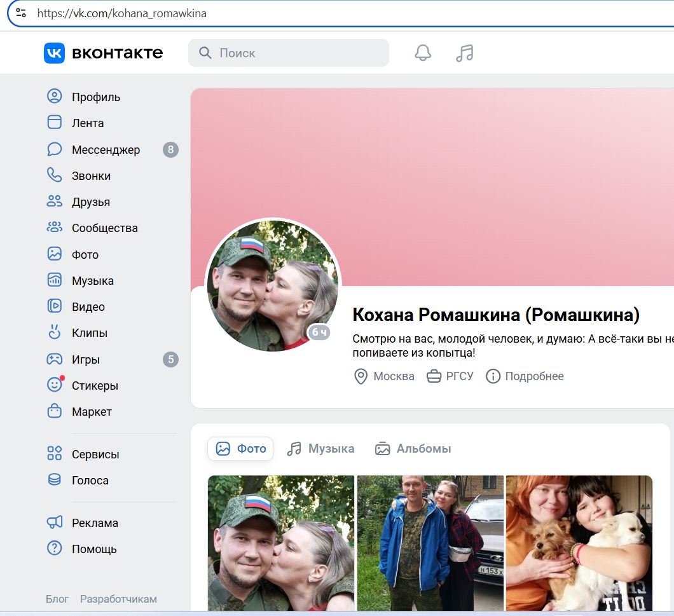Open Игры showing 5 notifications
Viewport: 674px width, 616px height.
[x=85, y=359]
